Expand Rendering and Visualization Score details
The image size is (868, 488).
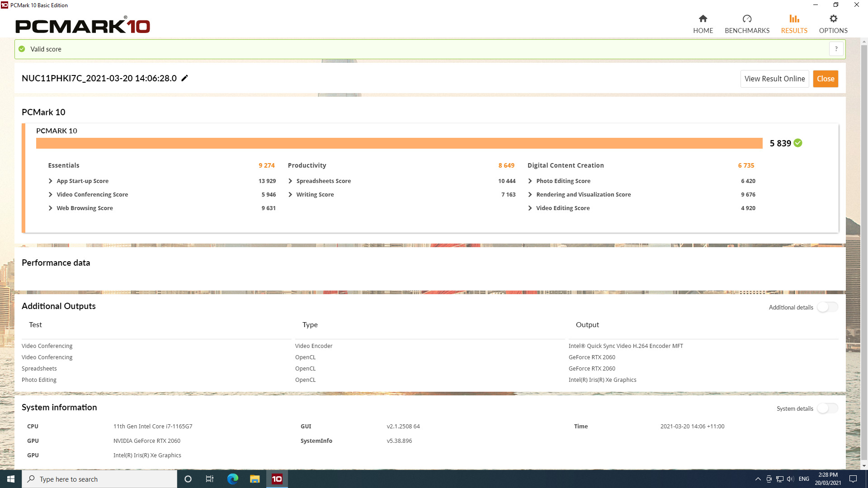[530, 194]
